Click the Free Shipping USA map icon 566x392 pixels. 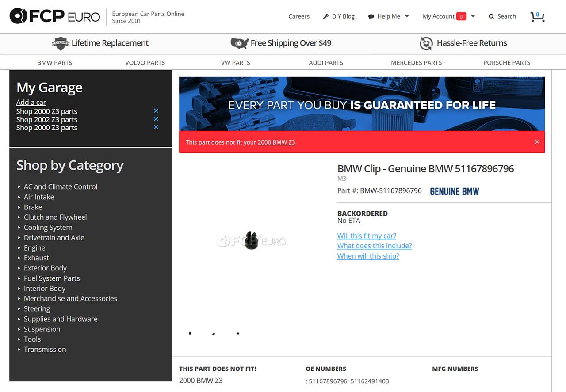239,43
